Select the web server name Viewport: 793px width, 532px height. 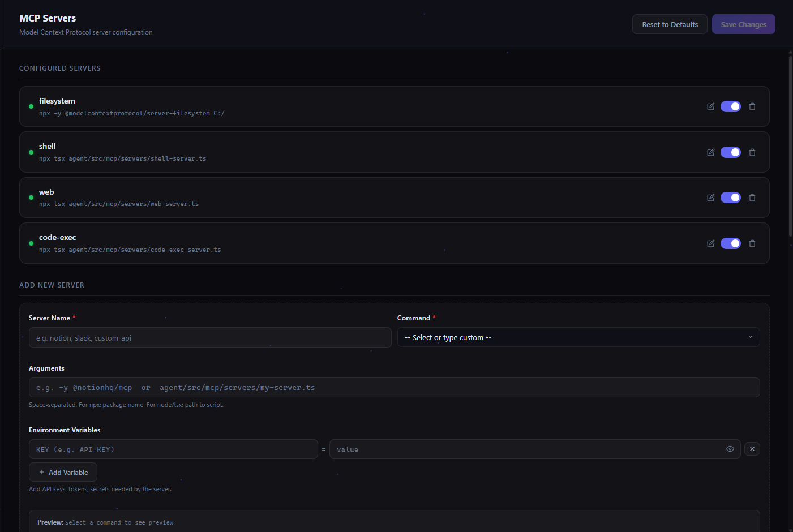click(46, 192)
